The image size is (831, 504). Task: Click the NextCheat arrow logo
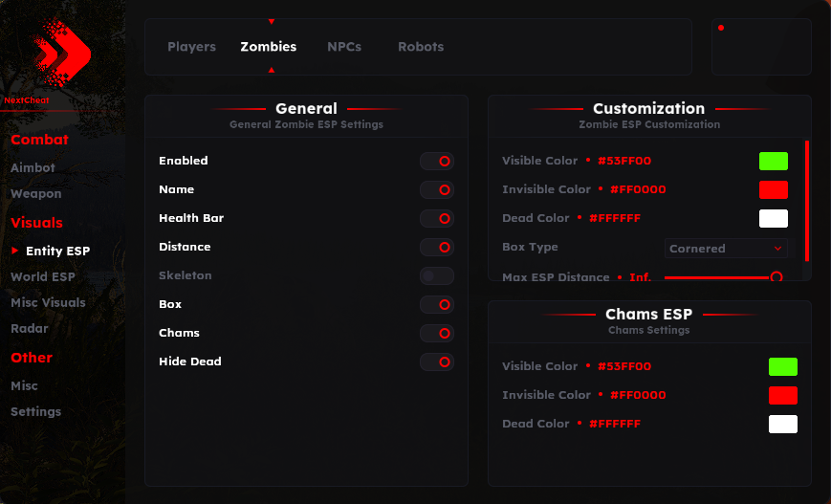[x=61, y=53]
